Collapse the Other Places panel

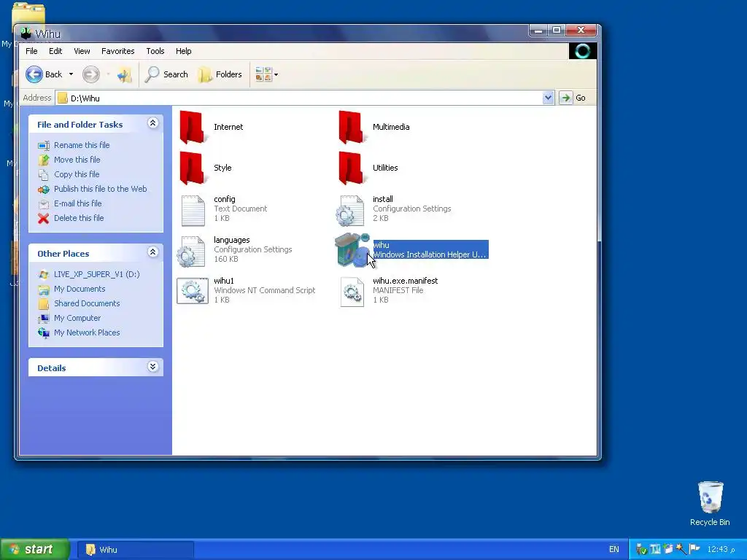pyautogui.click(x=152, y=252)
